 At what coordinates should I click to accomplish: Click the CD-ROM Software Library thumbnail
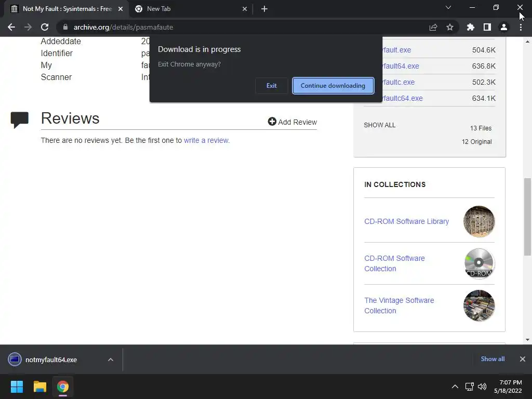[479, 221]
